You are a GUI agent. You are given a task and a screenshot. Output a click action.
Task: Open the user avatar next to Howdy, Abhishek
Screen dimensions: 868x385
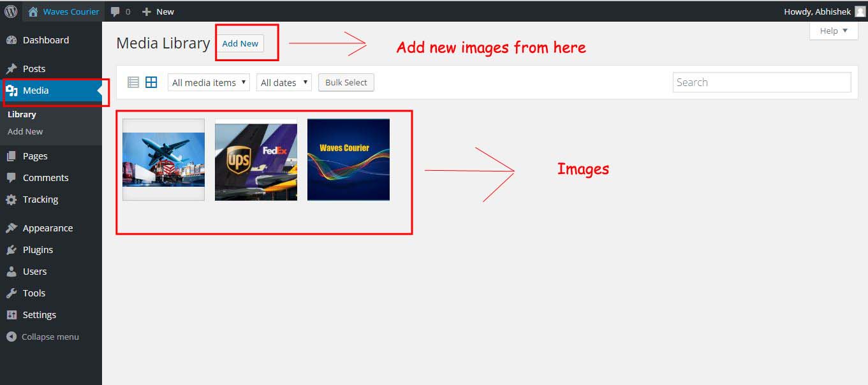[x=860, y=11]
